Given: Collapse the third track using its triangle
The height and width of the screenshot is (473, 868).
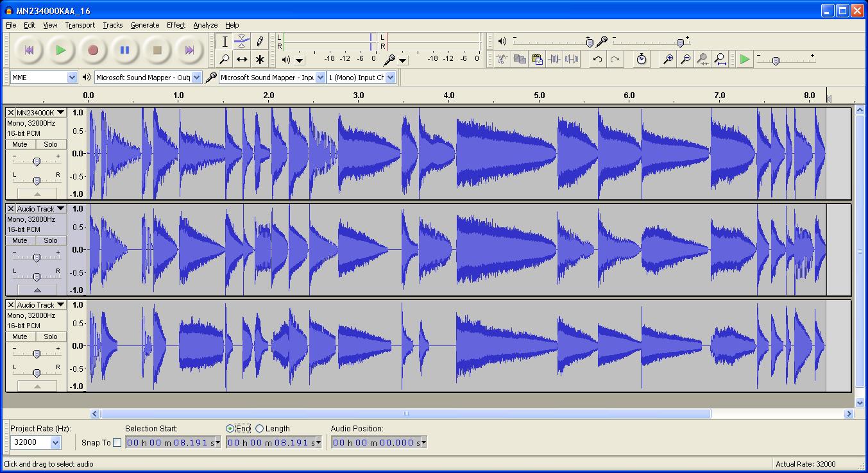Looking at the screenshot, I should pos(37,386).
